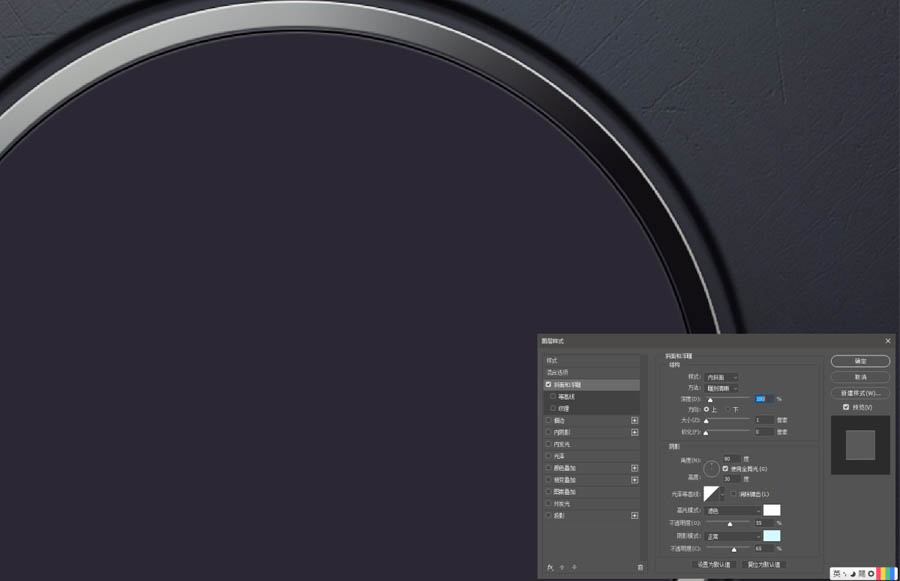
Task: Click the fx add-style icon at dialog bottom
Action: pyautogui.click(x=550, y=567)
